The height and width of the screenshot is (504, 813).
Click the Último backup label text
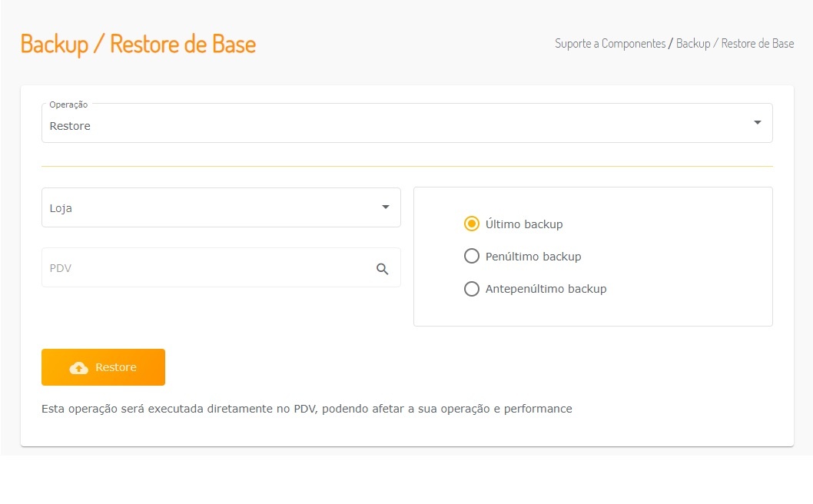(524, 224)
